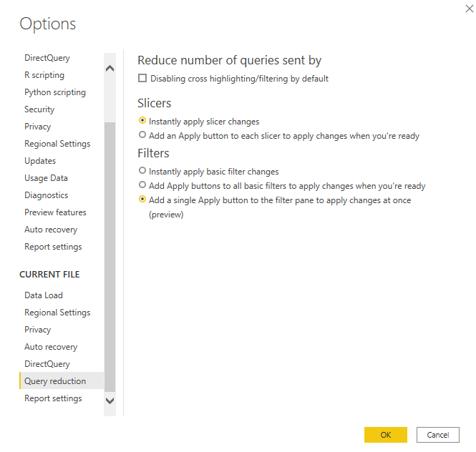Choose Add Apply buttons to all basic filters
Viewport: 476px width, 452px height.
coord(142,185)
